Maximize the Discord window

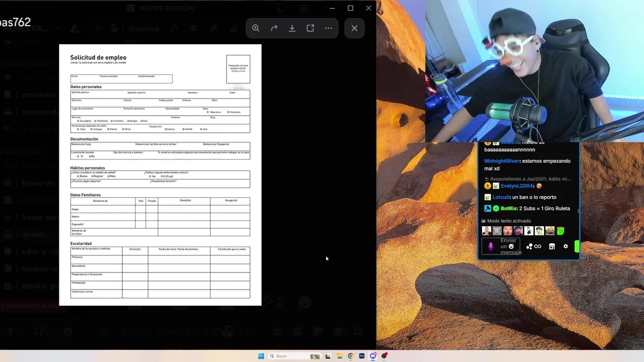click(351, 8)
